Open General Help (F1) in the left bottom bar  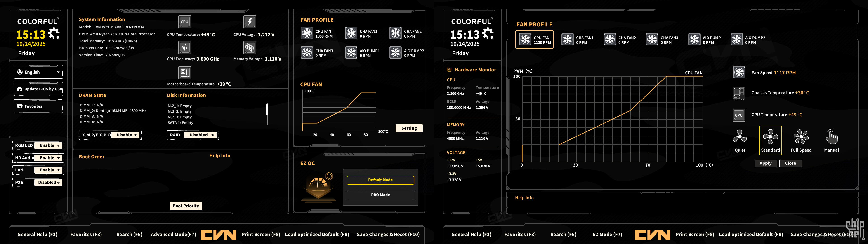pos(37,235)
